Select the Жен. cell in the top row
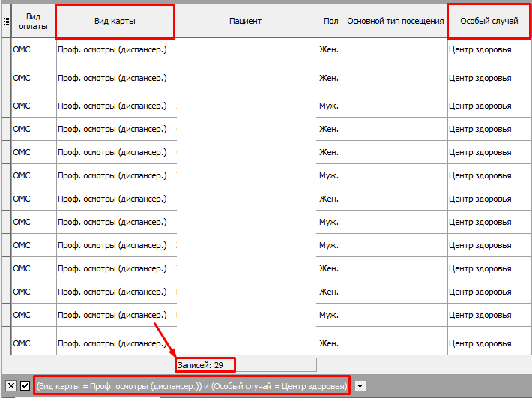 click(331, 50)
